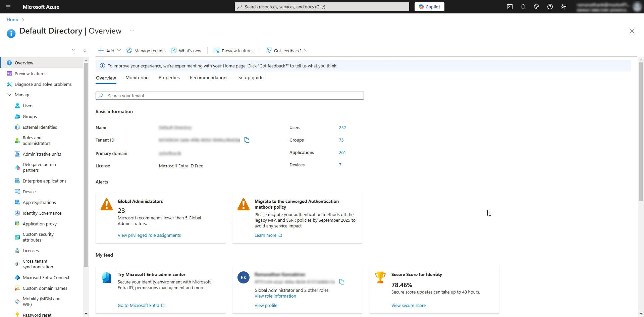Collapse the Manage section

[9, 95]
